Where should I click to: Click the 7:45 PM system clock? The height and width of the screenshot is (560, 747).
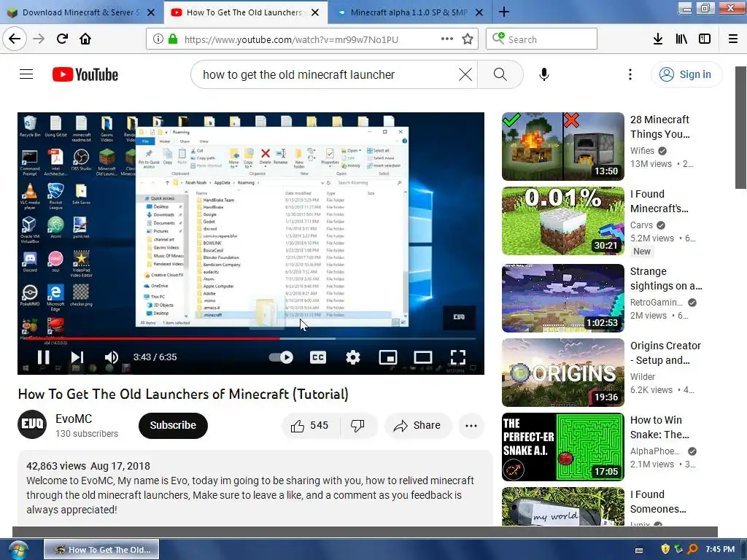pyautogui.click(x=720, y=549)
